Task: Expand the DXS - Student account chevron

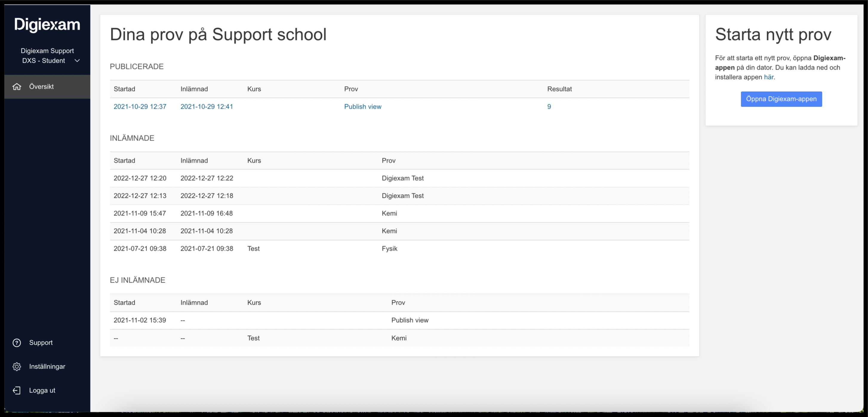Action: coord(77,61)
